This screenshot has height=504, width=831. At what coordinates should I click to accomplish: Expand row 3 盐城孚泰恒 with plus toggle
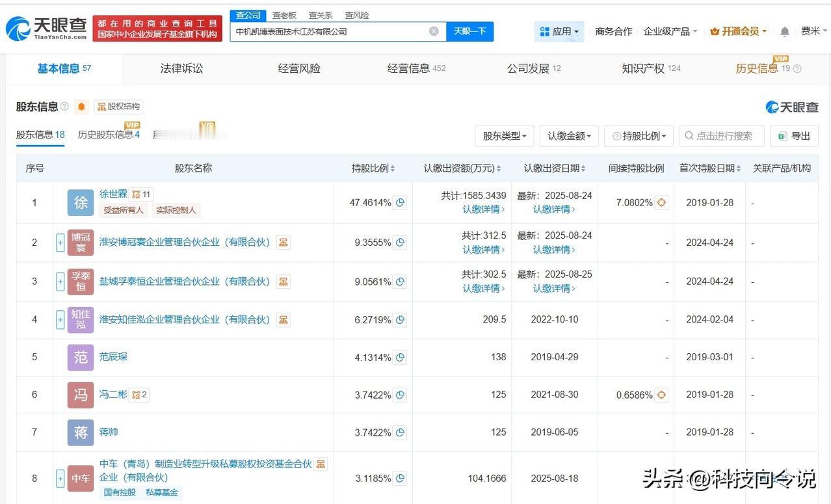tap(60, 282)
